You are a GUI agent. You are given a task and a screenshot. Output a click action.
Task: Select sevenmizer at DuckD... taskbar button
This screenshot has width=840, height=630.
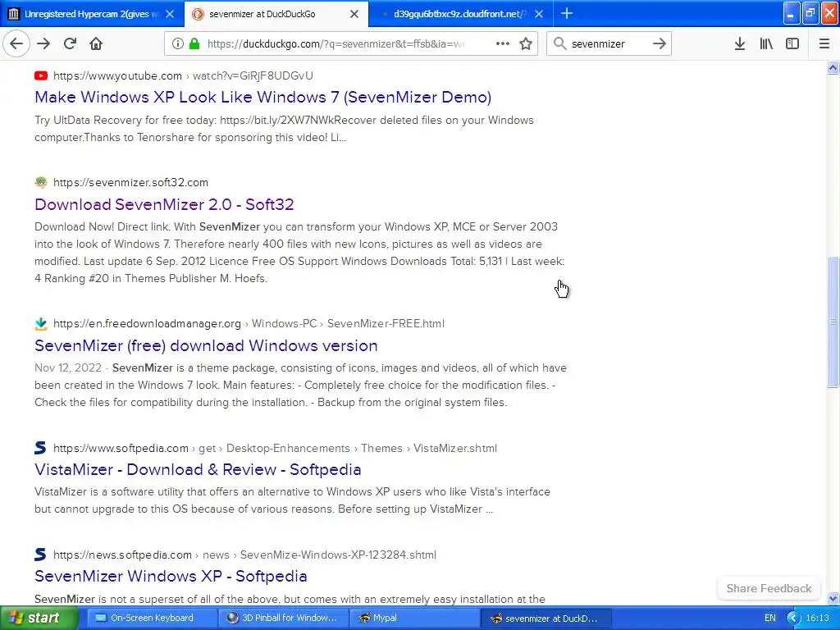pyautogui.click(x=546, y=619)
